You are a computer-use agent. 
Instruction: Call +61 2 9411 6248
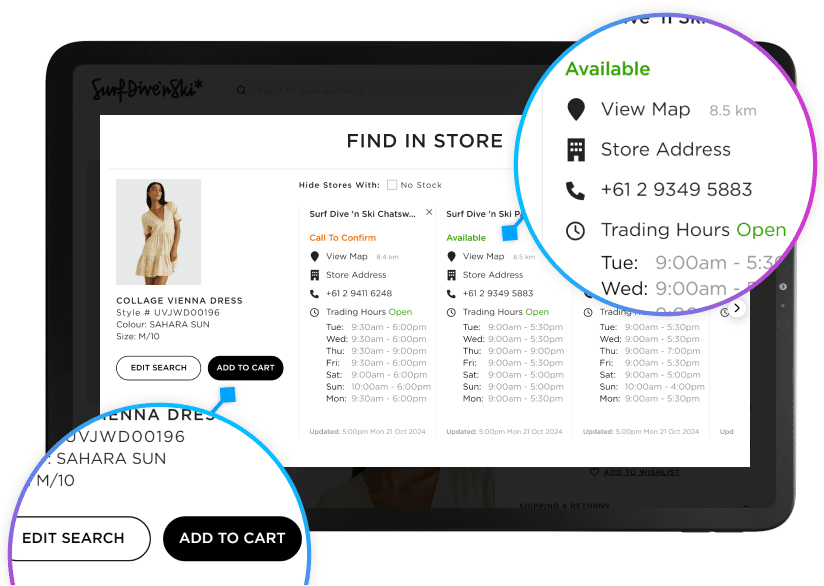pyautogui.click(x=359, y=293)
